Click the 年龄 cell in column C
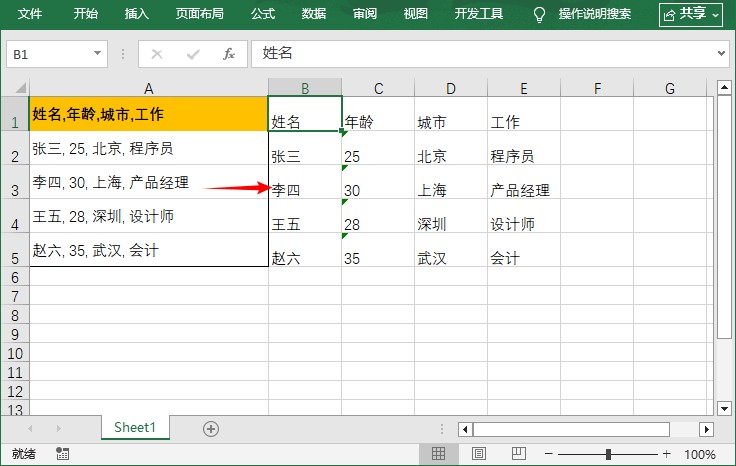Image resolution: width=736 pixels, height=466 pixels. pos(378,114)
